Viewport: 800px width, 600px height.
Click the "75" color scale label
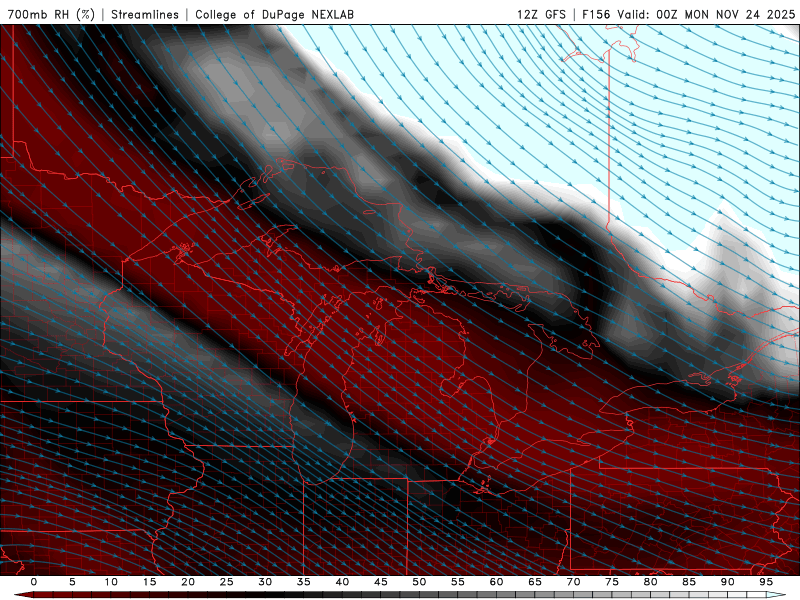coord(612,582)
